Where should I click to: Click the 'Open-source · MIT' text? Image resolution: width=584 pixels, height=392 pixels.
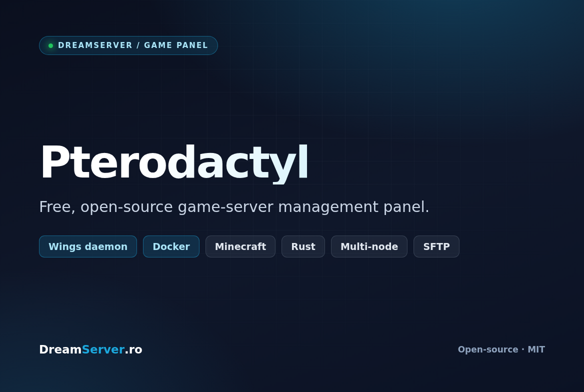coord(501,349)
